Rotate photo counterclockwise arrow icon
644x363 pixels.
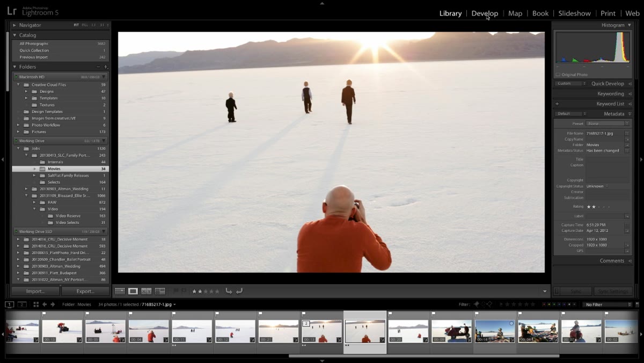229,291
